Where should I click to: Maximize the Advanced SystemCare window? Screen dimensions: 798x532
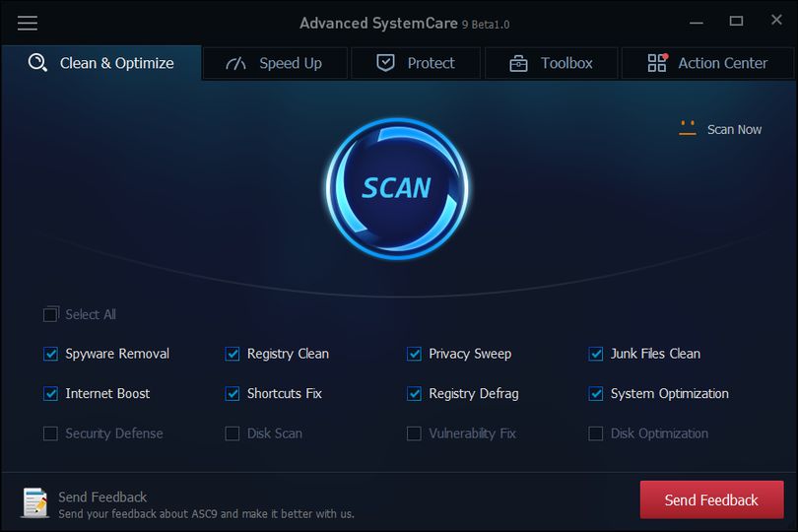click(x=736, y=21)
